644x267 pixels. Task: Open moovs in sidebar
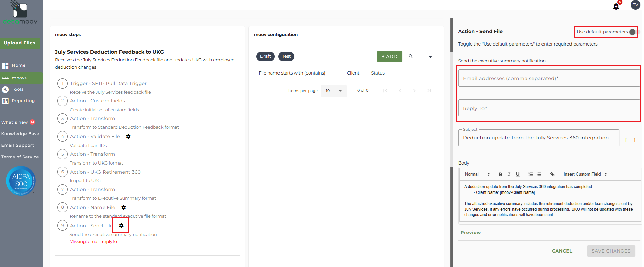tap(19, 78)
